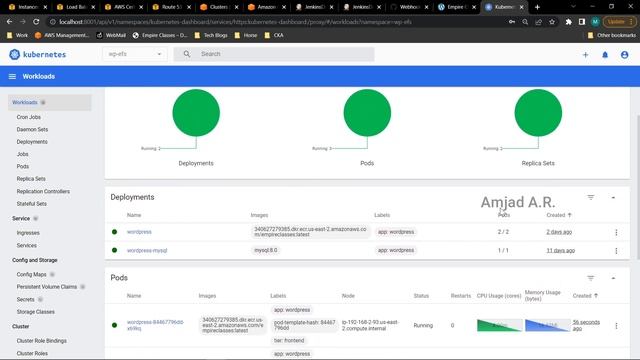Open Storage Classes in sidebar
This screenshot has height=360, width=640.
coord(36,312)
